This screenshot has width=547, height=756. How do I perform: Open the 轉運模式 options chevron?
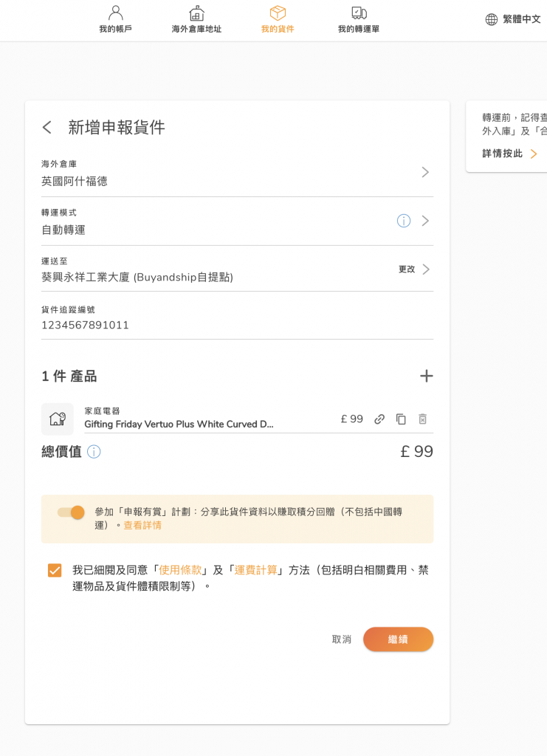[424, 221]
